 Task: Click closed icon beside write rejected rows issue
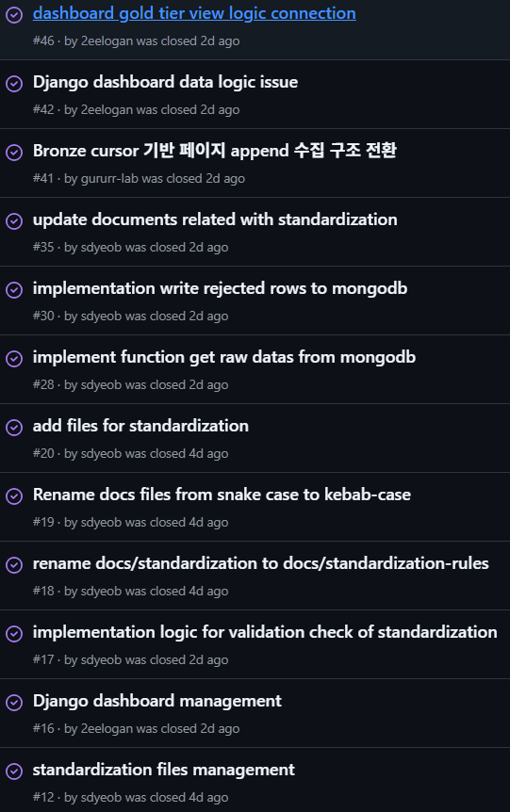pyautogui.click(x=14, y=290)
